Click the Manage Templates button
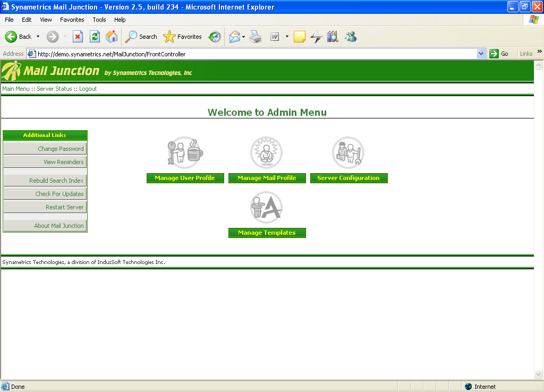This screenshot has height=392, width=544. 267,233
